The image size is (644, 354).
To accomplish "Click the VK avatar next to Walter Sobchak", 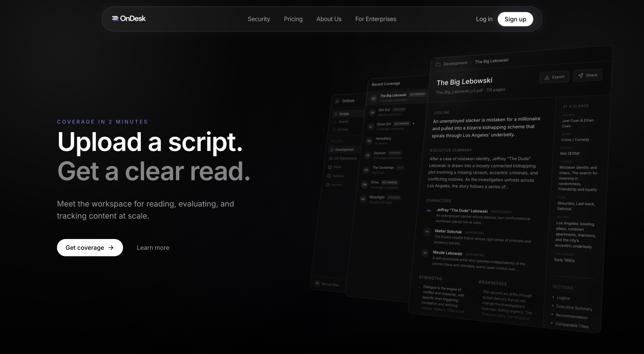I will point(427,231).
